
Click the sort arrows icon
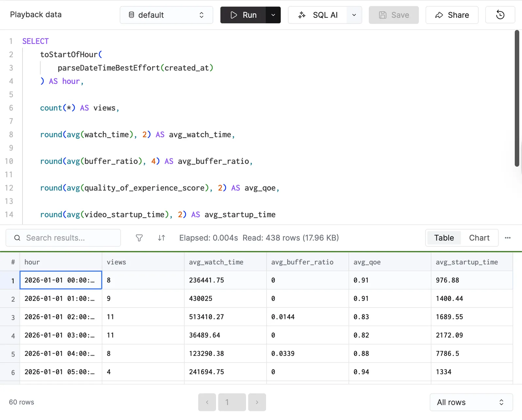[x=161, y=238]
